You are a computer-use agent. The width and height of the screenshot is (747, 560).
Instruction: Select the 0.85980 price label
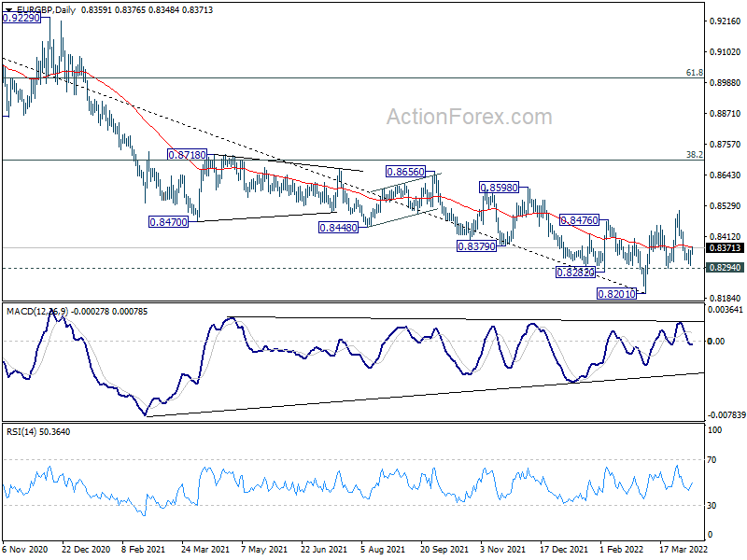tap(499, 188)
